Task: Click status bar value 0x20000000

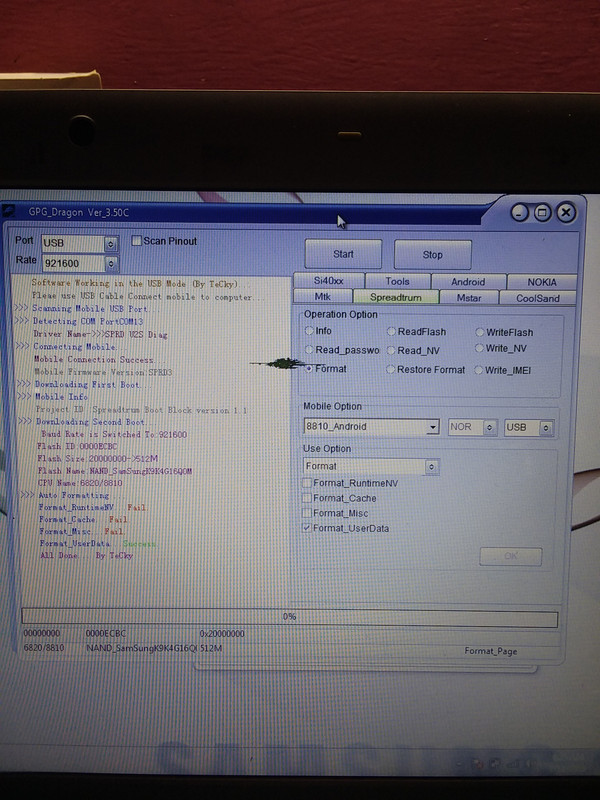Action: click(x=222, y=634)
